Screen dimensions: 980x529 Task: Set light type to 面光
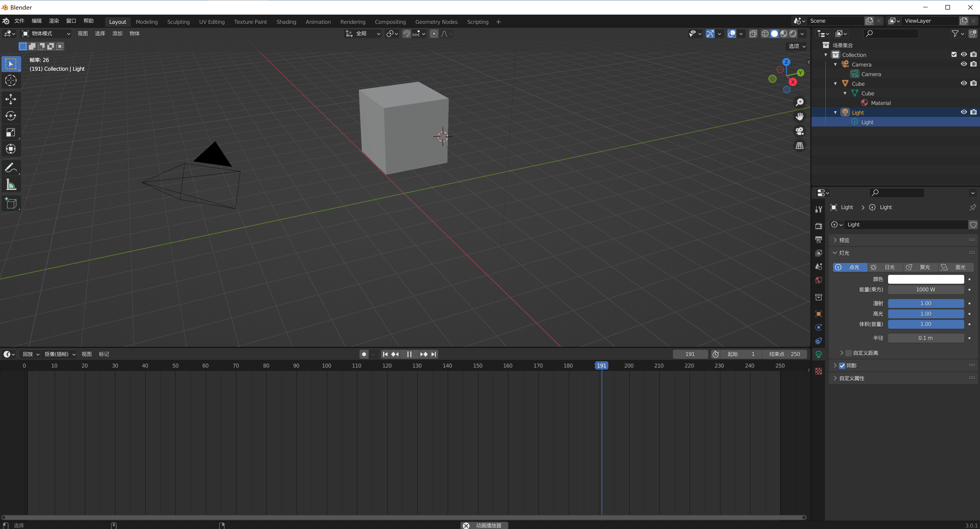956,267
